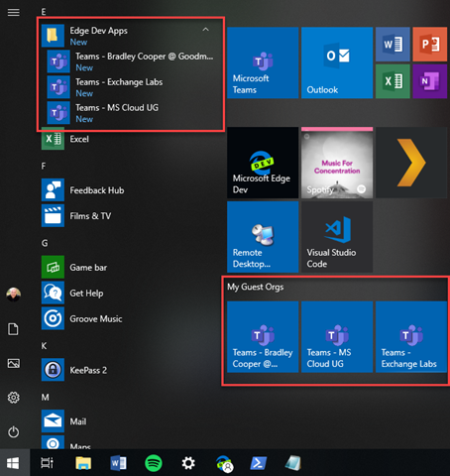Image resolution: width=450 pixels, height=476 pixels.
Task: Open Word from the taskbar
Action: click(118, 463)
